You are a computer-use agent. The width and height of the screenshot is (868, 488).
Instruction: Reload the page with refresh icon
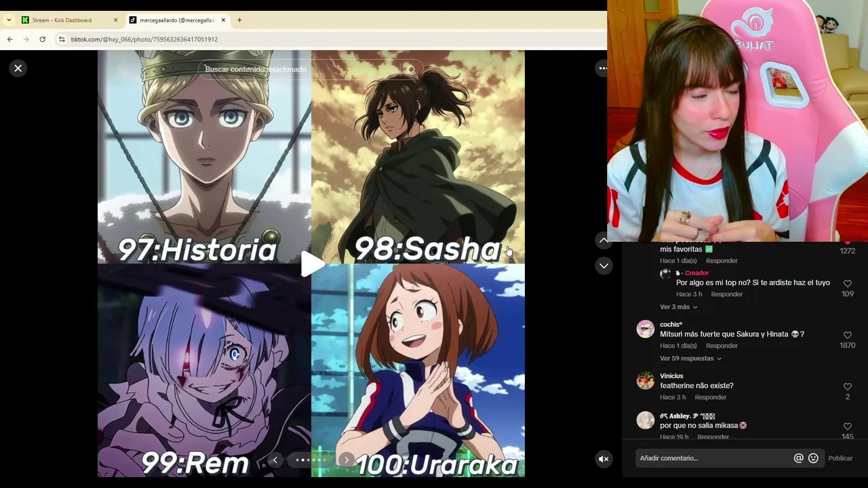(42, 39)
